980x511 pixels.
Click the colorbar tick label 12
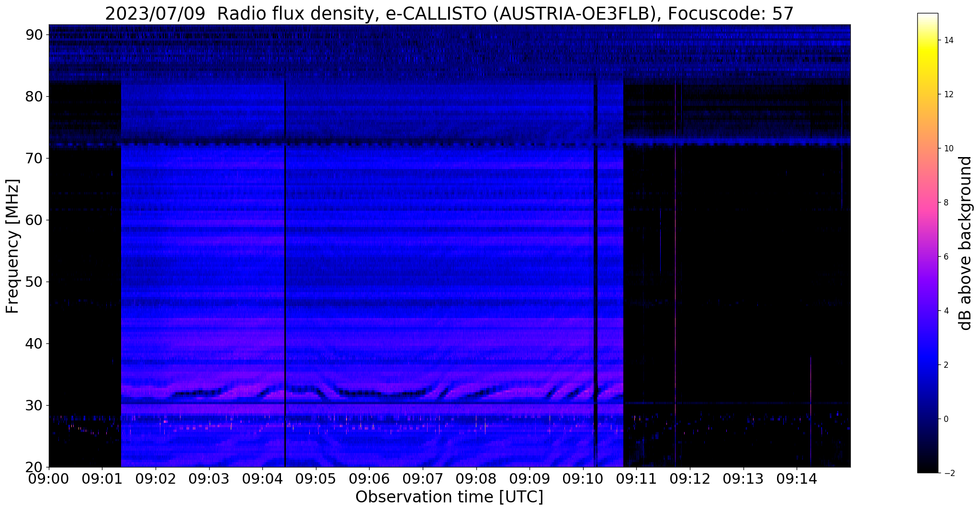(947, 94)
